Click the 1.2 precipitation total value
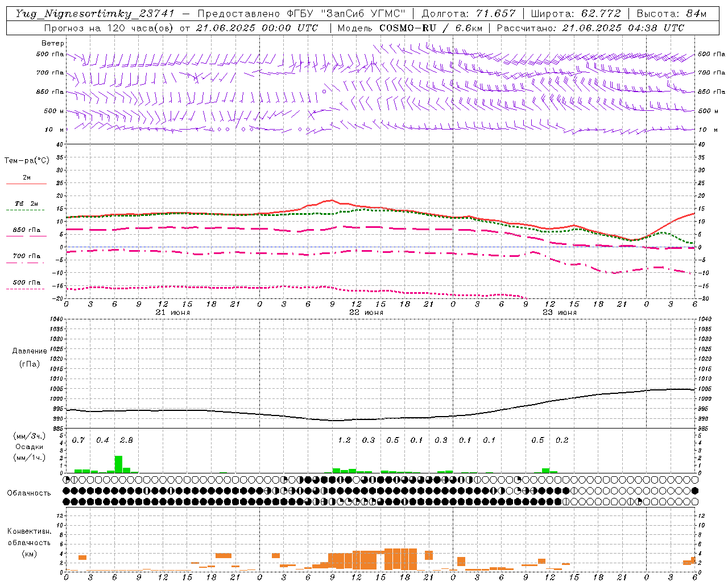The width and height of the screenshot is (728, 582). pos(344,440)
